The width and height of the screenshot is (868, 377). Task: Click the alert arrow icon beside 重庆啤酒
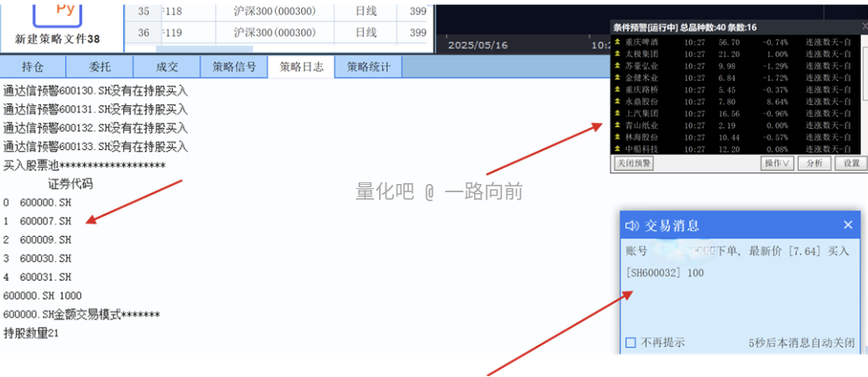tap(617, 42)
